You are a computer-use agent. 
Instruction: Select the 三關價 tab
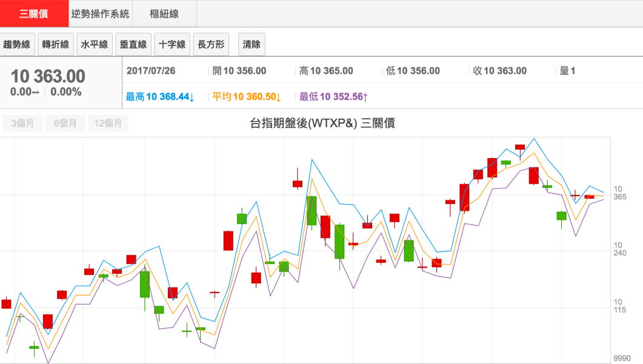pos(34,13)
